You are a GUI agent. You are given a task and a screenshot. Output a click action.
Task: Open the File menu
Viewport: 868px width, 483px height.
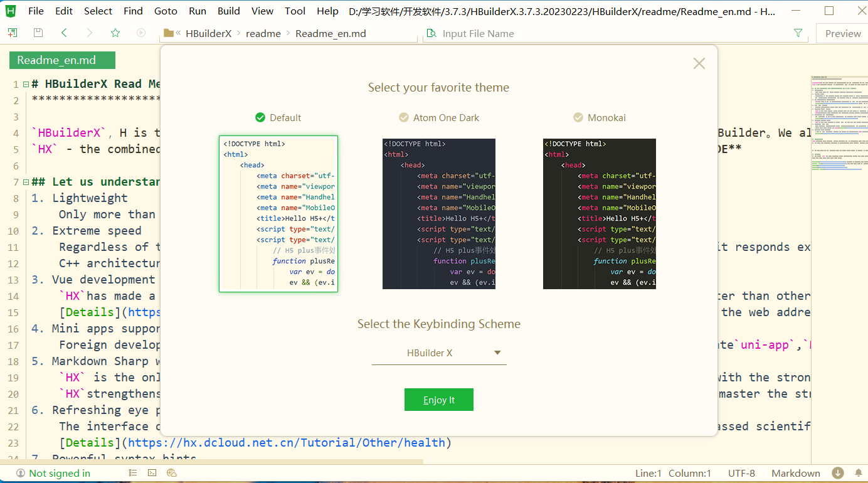36,11
